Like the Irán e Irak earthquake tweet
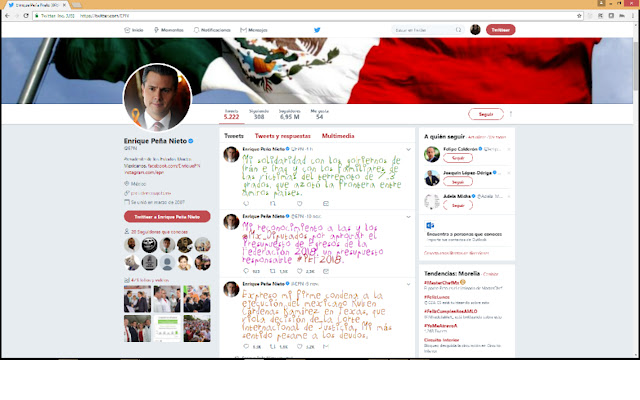This screenshot has width=640, height=400. coord(300,203)
